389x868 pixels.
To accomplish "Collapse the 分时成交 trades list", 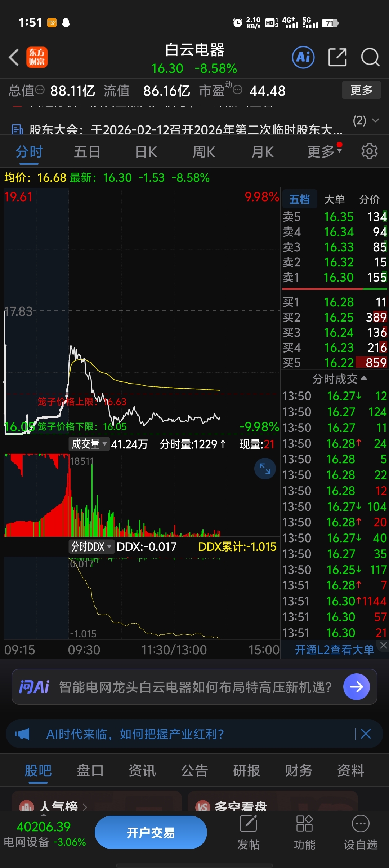I will coord(340,378).
